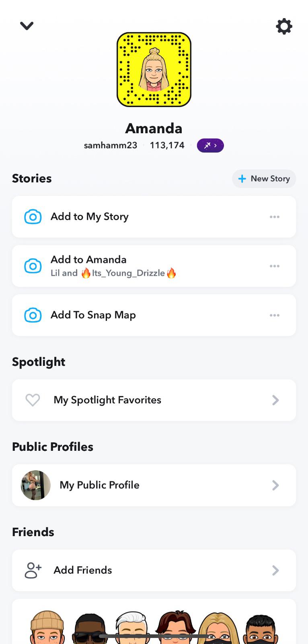
Task: Tap camera icon for Add To Snap Map
Action: click(33, 315)
